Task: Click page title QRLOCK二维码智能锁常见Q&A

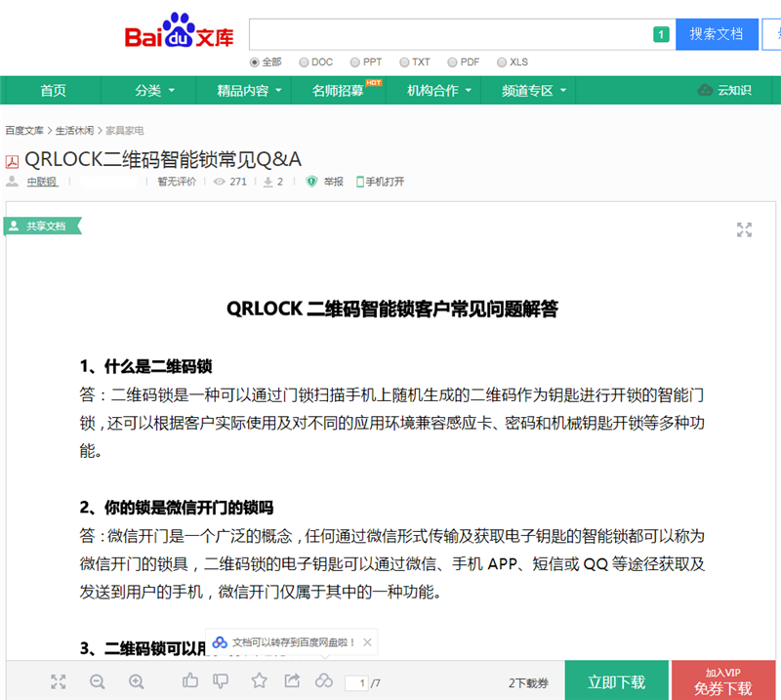Action: (x=163, y=159)
